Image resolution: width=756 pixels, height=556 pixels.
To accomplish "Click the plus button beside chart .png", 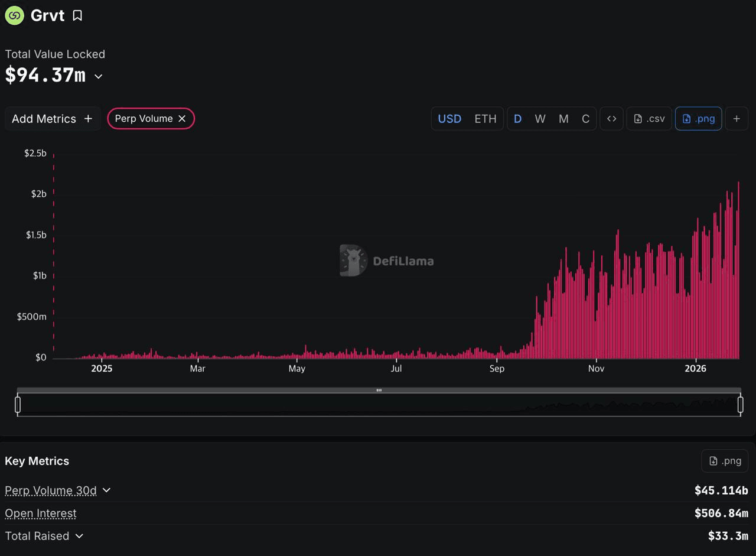I will point(737,119).
